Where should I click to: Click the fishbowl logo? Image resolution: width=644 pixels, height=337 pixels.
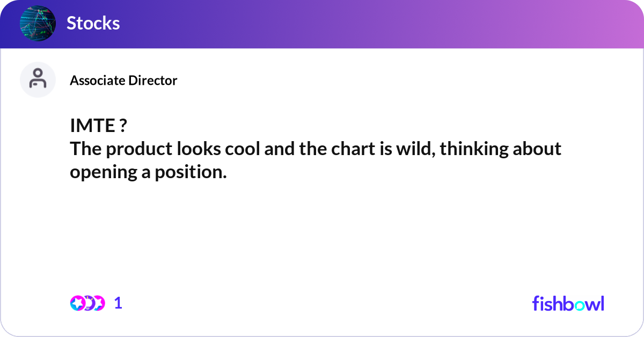[568, 303]
